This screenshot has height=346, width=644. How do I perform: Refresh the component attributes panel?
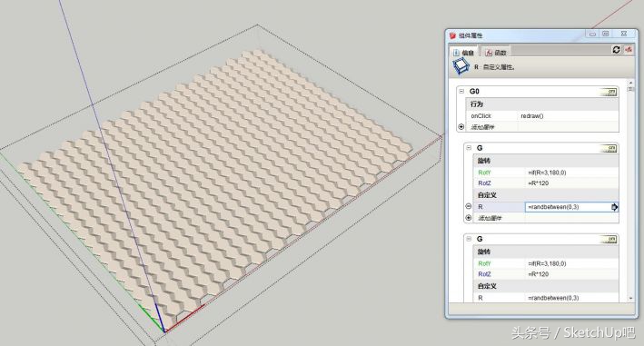click(616, 50)
